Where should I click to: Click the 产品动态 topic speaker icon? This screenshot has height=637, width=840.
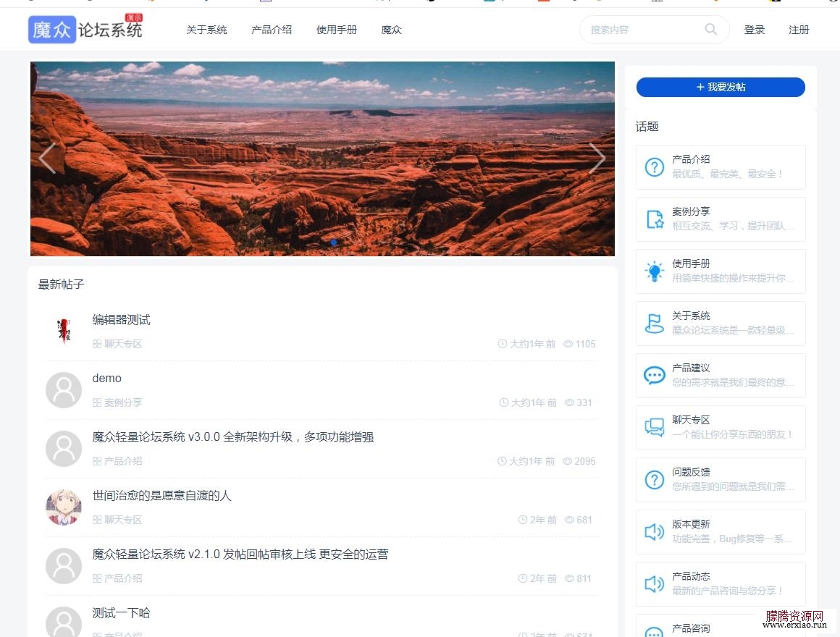pyautogui.click(x=654, y=583)
